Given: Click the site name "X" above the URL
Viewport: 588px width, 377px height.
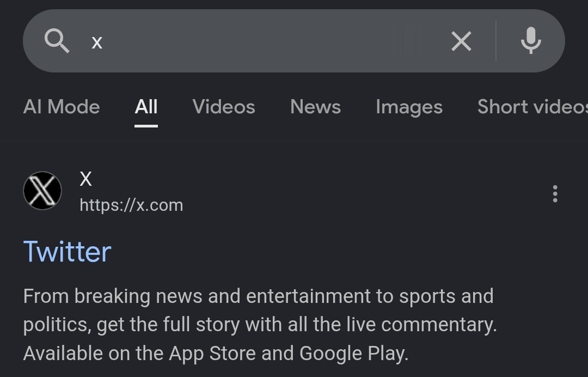Looking at the screenshot, I should coord(85,179).
